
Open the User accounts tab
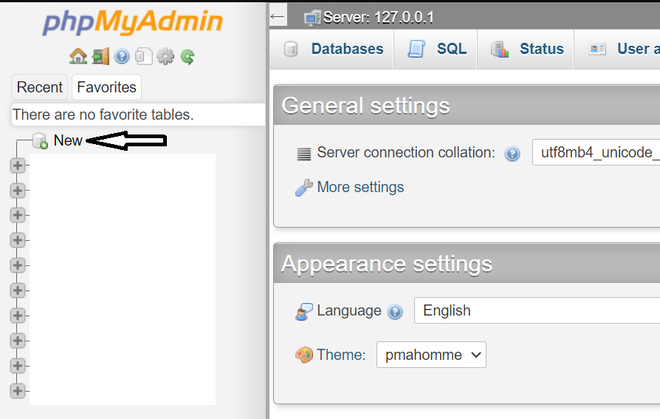[x=617, y=49]
